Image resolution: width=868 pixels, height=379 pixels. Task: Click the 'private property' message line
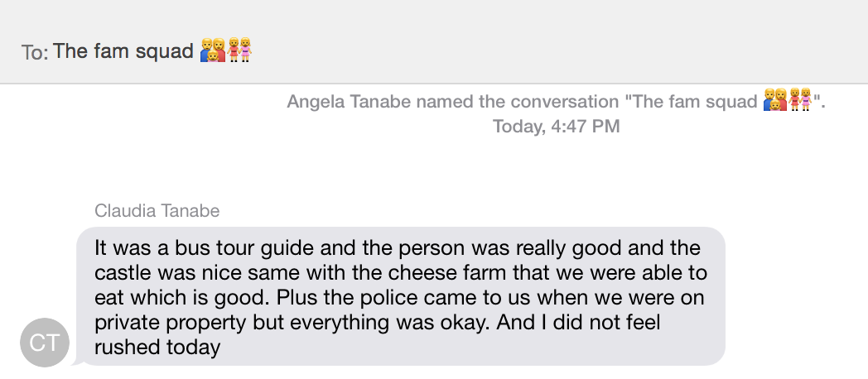click(378, 322)
